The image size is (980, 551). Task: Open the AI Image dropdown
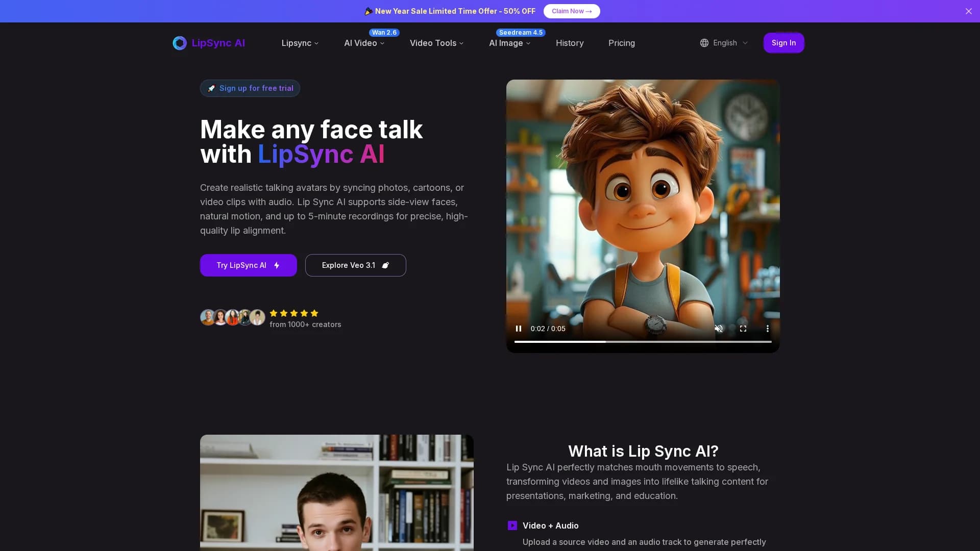click(x=509, y=43)
